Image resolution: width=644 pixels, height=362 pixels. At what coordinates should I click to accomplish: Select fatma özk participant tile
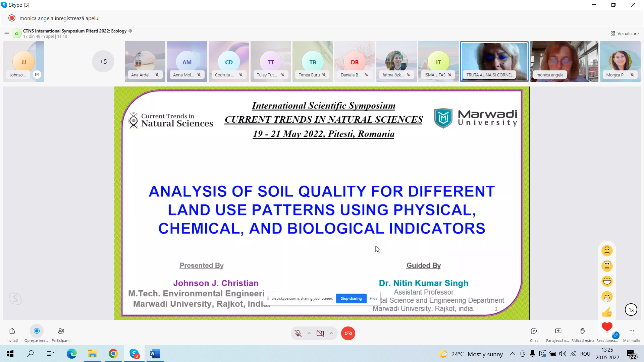coord(396,61)
